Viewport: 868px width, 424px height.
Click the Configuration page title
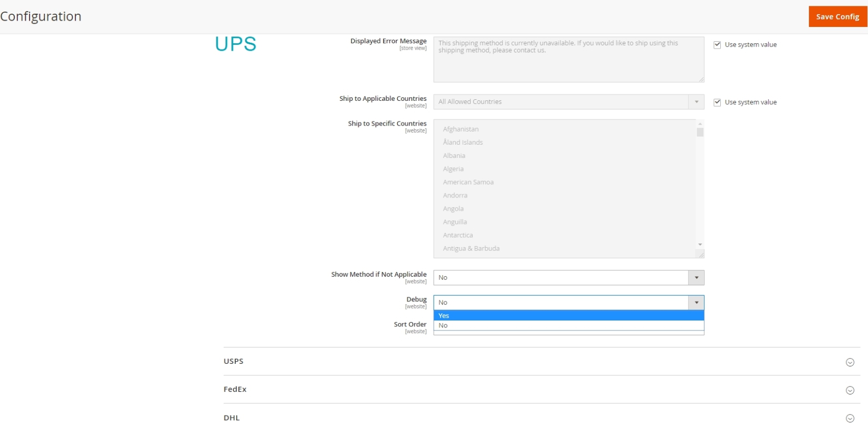click(41, 16)
